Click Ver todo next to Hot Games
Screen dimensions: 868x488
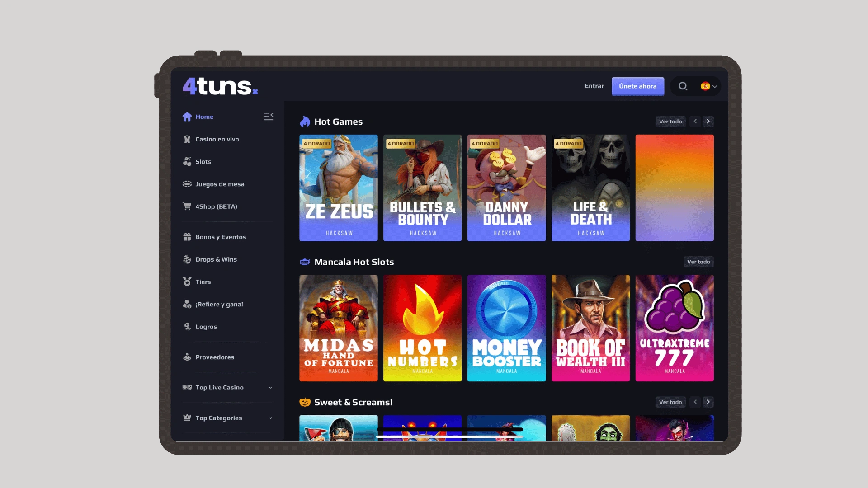(670, 121)
